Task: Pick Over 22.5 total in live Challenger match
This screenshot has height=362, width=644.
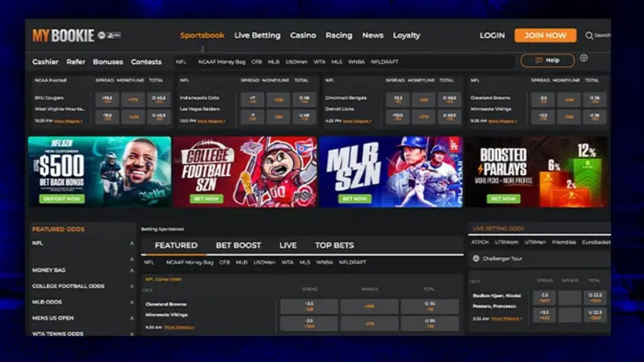Action: pos(595,297)
